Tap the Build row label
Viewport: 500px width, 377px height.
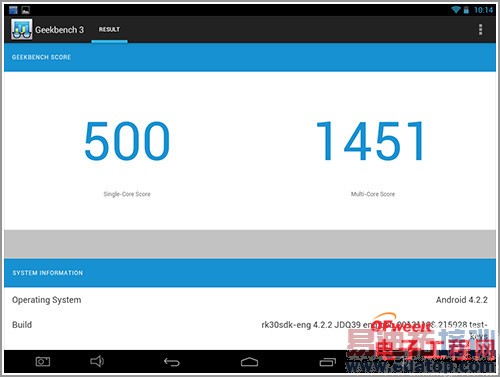point(22,325)
